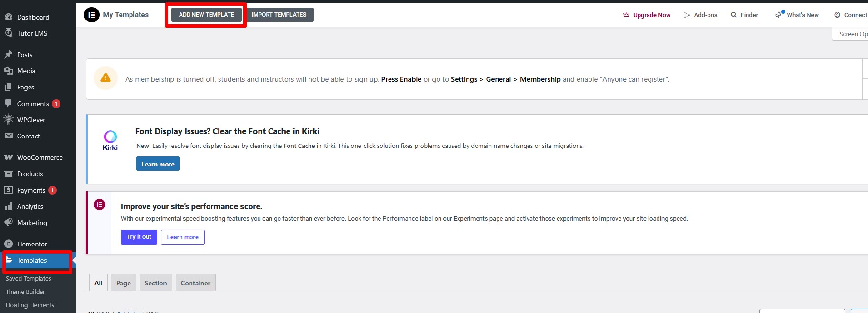
Task: Click the Media library icon
Action: tap(9, 71)
